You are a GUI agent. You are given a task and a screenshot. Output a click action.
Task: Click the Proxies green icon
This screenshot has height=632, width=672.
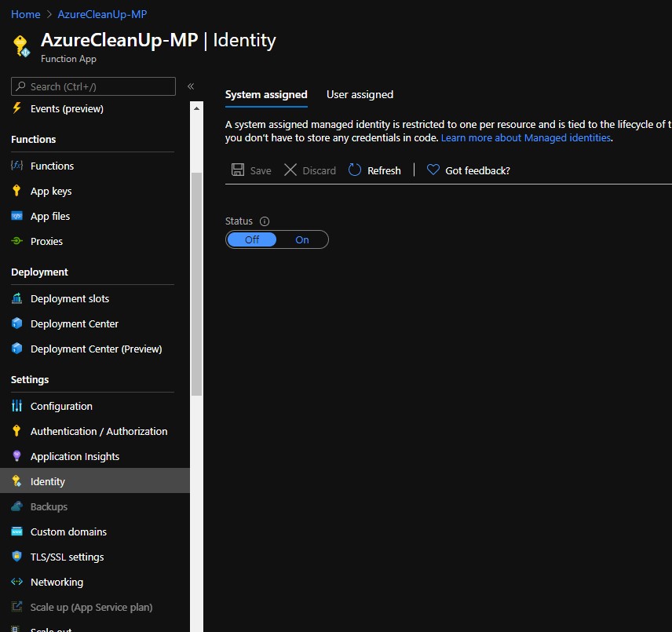click(16, 241)
